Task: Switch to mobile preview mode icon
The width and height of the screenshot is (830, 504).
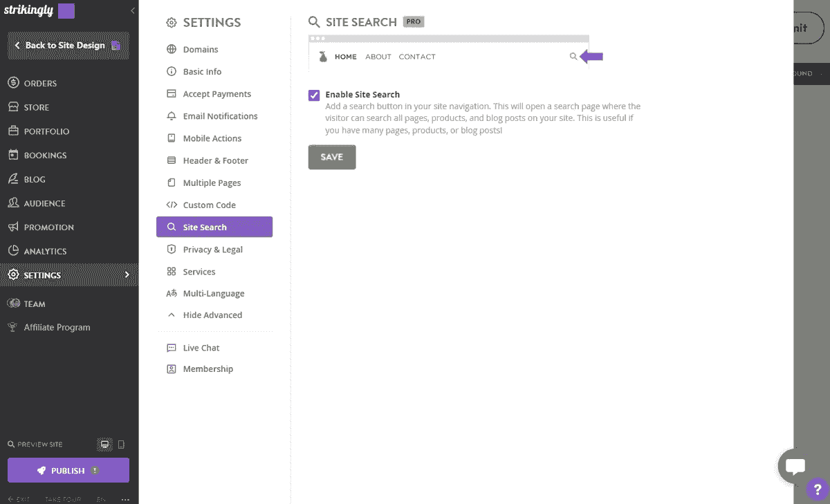Action: coord(122,445)
